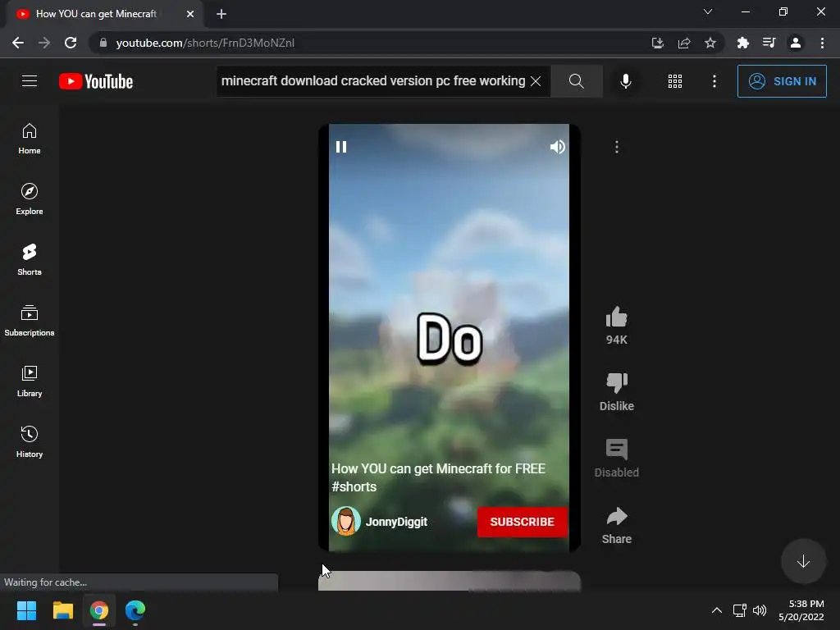This screenshot has width=840, height=630.
Task: Go to the YouTube logo home link
Action: coord(96,81)
